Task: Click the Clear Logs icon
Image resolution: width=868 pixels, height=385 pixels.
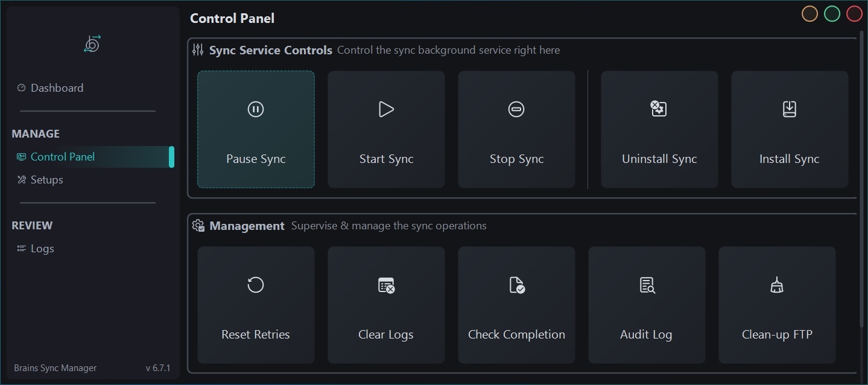Action: pos(386,285)
